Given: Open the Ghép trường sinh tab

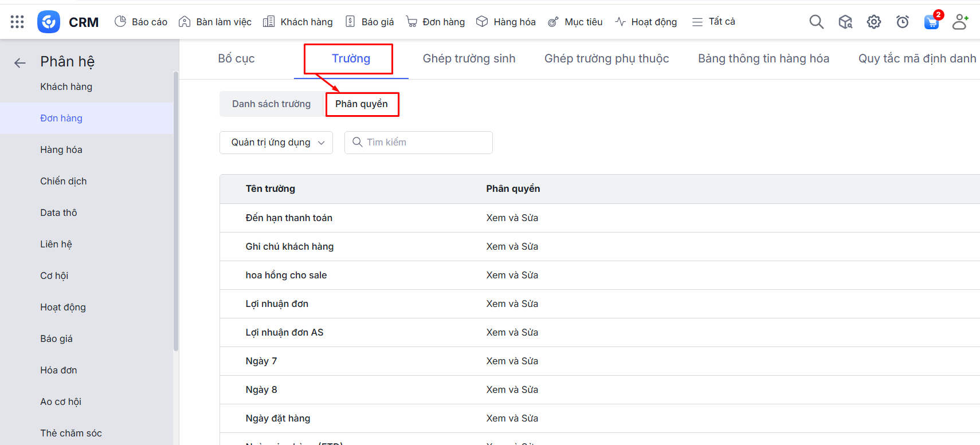Looking at the screenshot, I should (x=469, y=58).
